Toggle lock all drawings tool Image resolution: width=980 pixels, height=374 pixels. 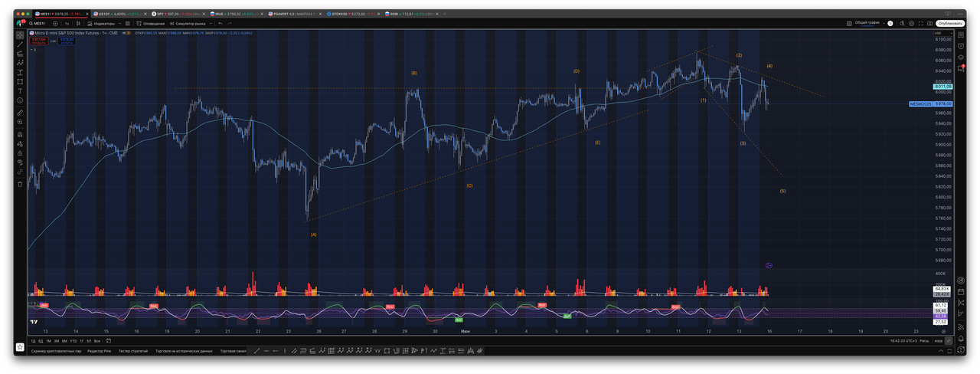coord(20,153)
